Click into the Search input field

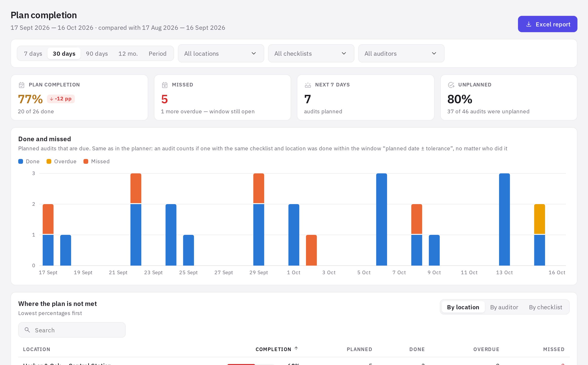point(72,330)
